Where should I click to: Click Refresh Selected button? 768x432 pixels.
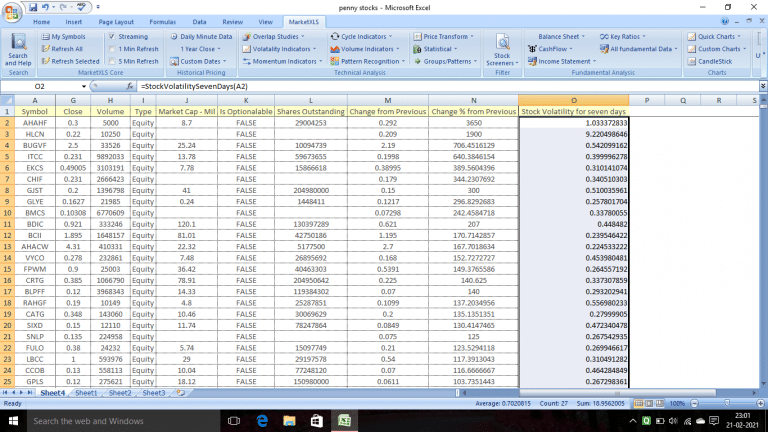[71, 61]
